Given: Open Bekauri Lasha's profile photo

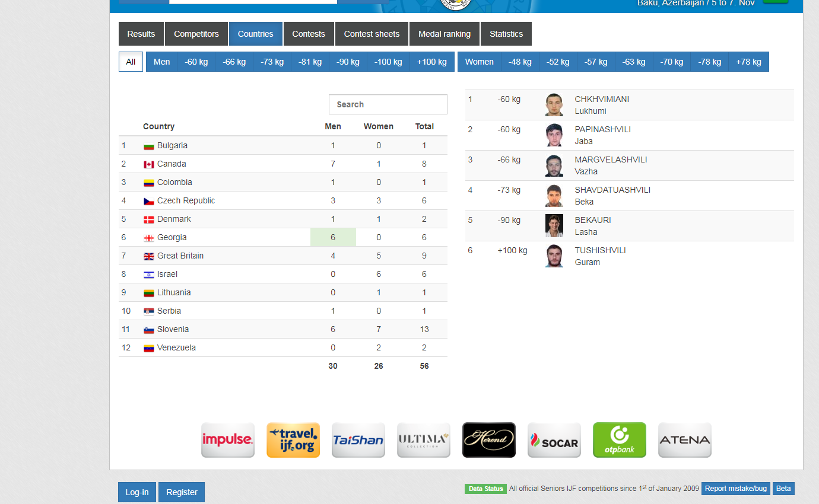Looking at the screenshot, I should click(554, 226).
